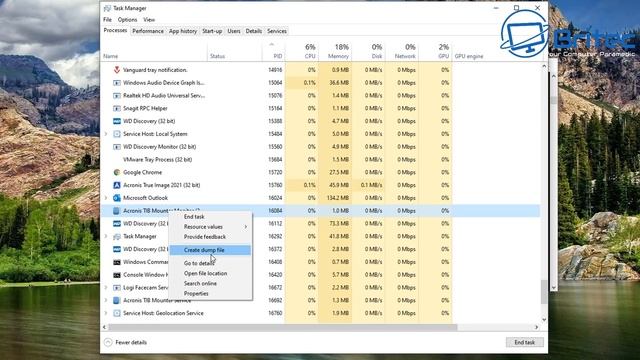Click the Console Window Host icon
The width and height of the screenshot is (640, 360).
[117, 275]
